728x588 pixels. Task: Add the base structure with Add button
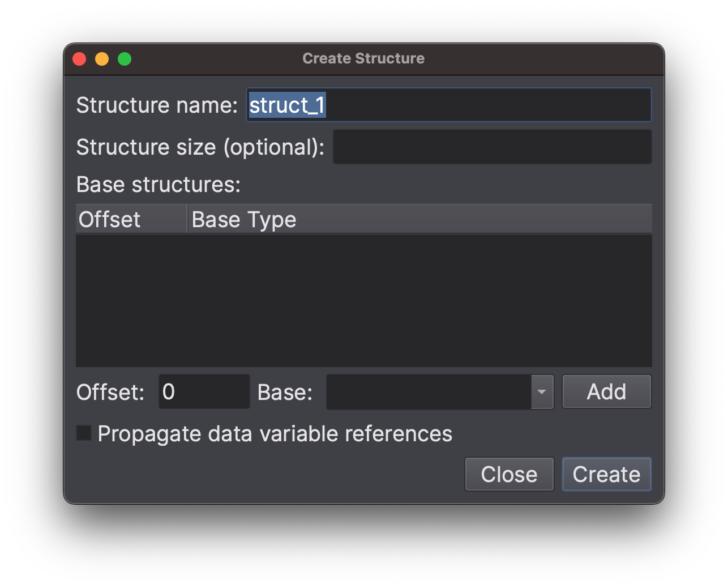[607, 391]
